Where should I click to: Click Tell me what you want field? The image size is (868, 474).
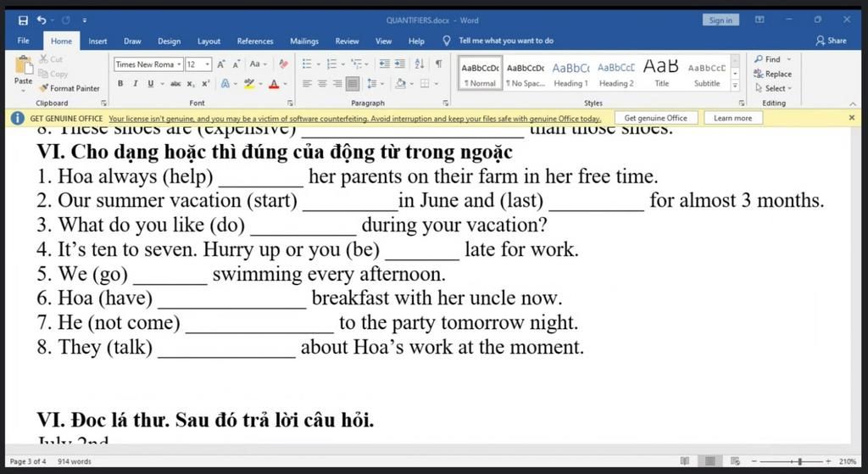pos(505,41)
